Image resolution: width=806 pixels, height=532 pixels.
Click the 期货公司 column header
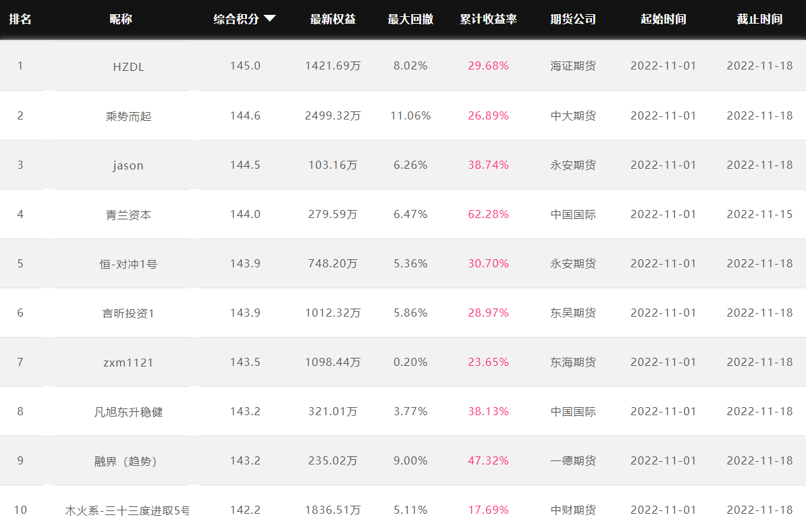[573, 19]
